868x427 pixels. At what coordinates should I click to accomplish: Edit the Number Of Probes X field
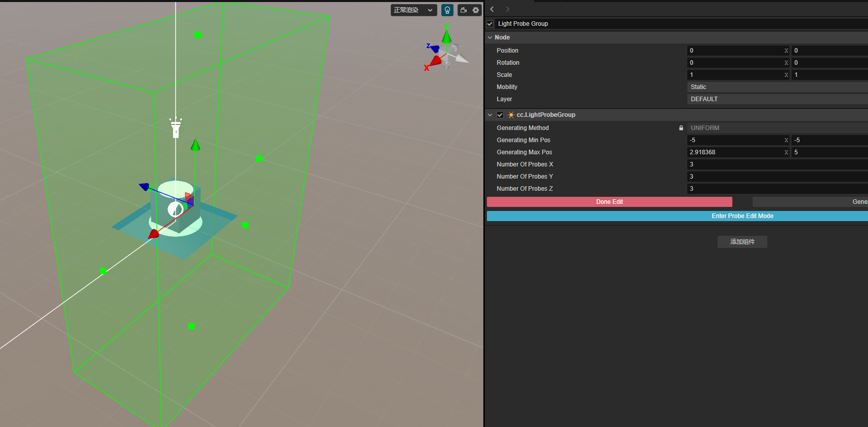tap(777, 164)
